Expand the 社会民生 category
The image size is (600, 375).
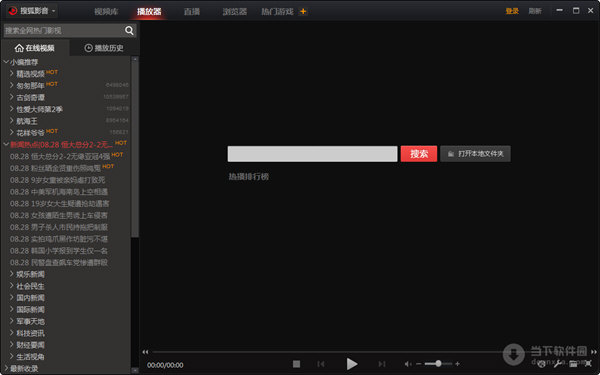point(12,286)
